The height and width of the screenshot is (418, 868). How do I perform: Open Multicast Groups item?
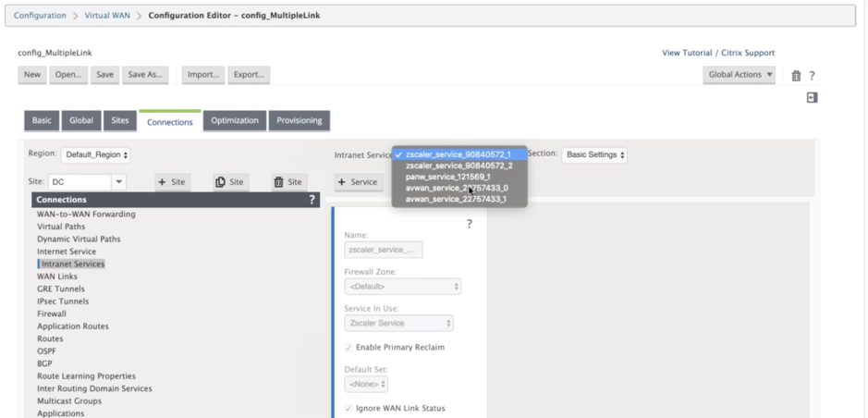coord(69,400)
